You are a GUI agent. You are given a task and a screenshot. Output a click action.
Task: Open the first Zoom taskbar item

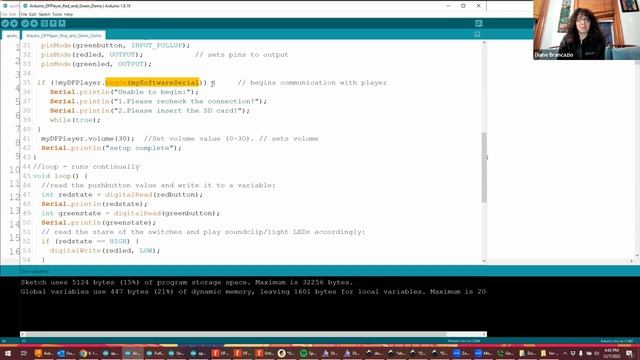[461, 353]
